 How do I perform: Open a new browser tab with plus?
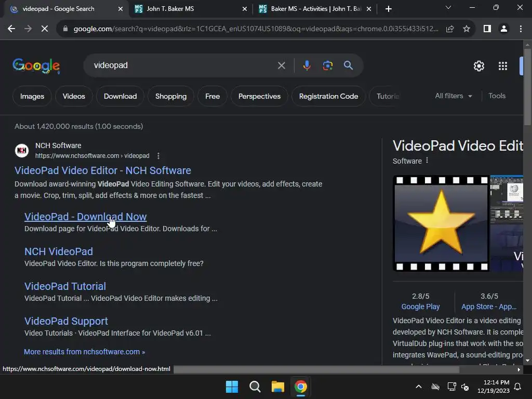click(389, 9)
